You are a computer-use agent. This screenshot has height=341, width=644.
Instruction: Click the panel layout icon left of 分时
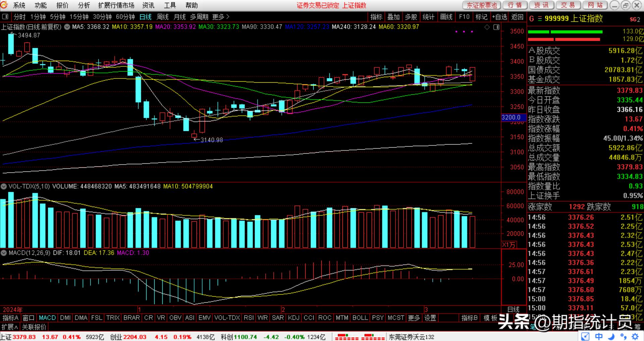tap(5, 17)
